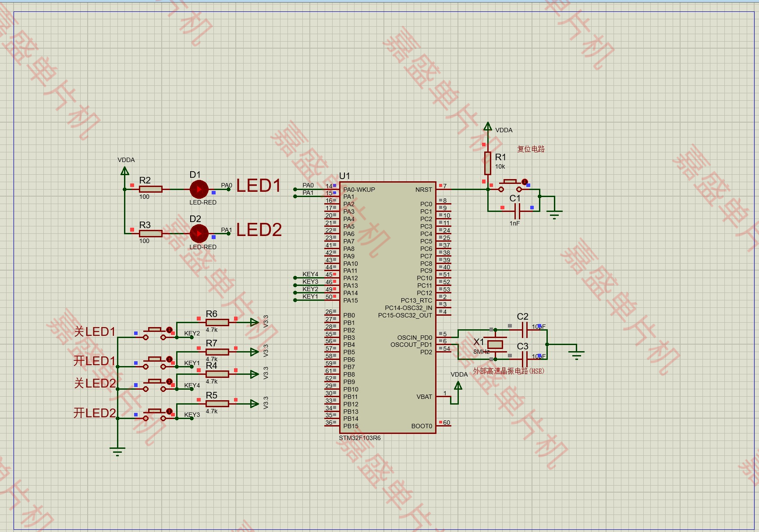
Task: Click the PA0 wire label near pin 14
Action: click(309, 185)
